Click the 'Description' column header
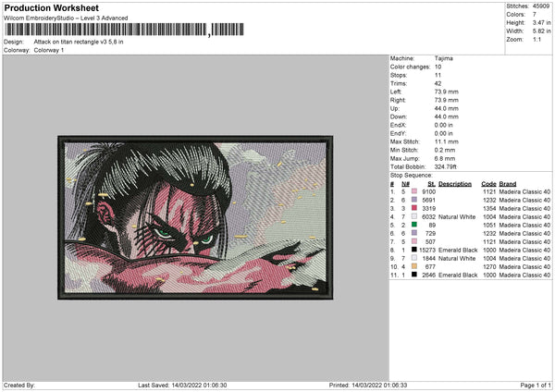This screenshot has height=392, width=555. [x=455, y=184]
